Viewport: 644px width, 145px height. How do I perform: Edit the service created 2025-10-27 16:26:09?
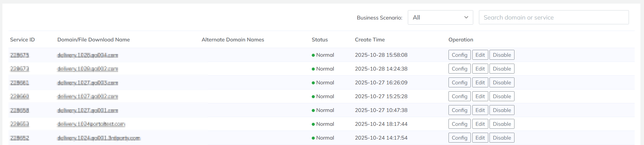pos(480,83)
